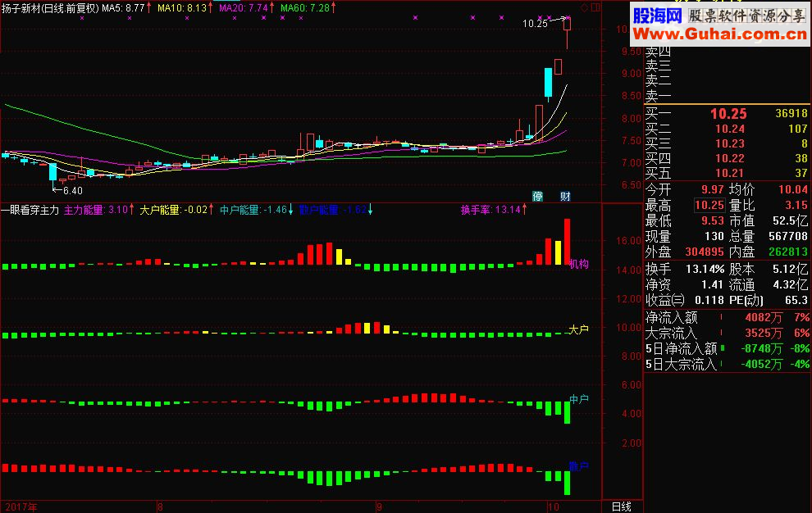
Task: Click the 市值 value 52.5亿
Action: 790,220
